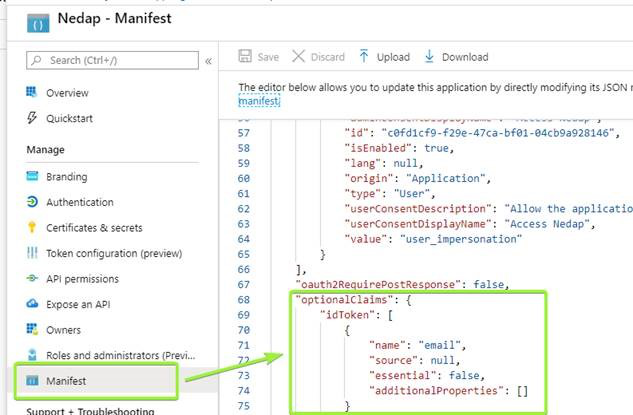
Task: Click the Overview grid icon
Action: 31,92
